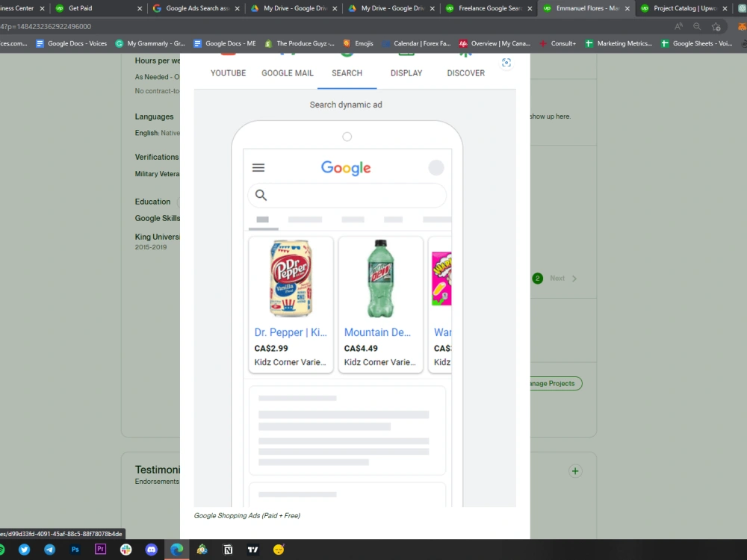Go to page 2 in pagination
This screenshot has width=747, height=560.
point(537,278)
